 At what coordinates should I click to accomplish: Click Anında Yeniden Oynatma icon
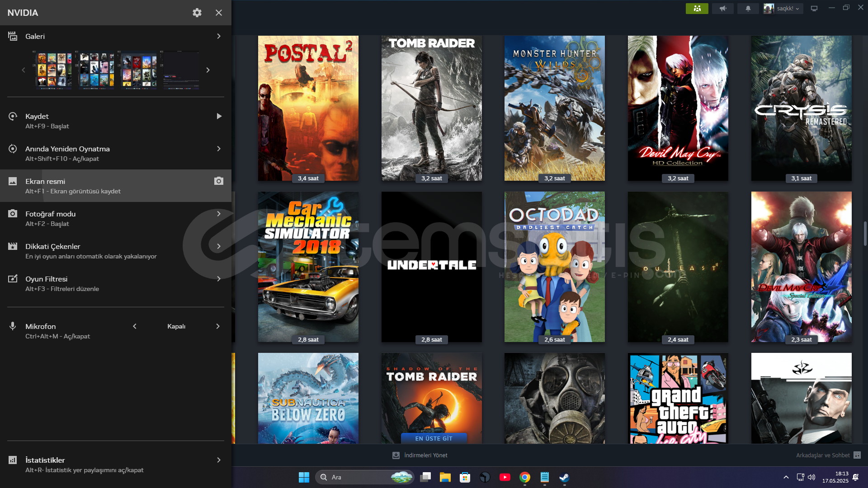coord(13,149)
